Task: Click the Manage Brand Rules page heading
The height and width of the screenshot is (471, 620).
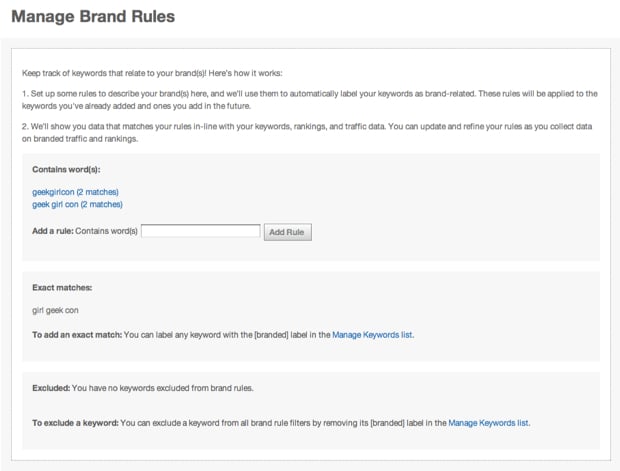Action: 93,17
